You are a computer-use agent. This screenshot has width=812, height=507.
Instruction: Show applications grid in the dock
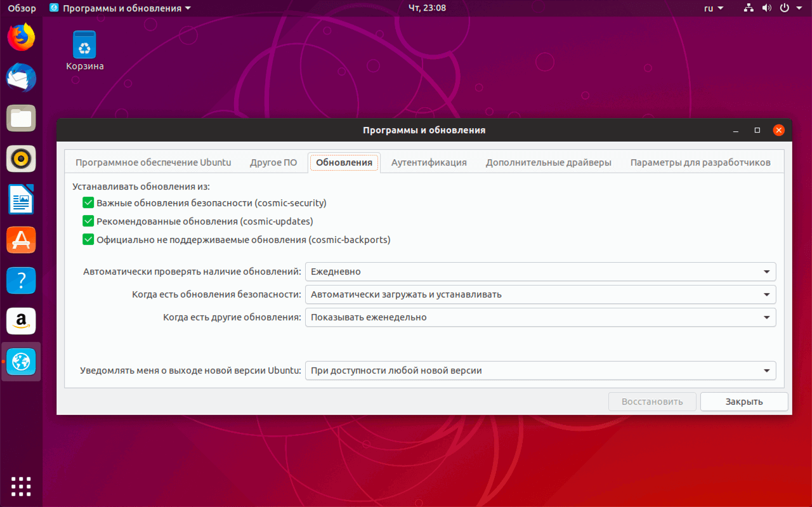click(x=21, y=486)
